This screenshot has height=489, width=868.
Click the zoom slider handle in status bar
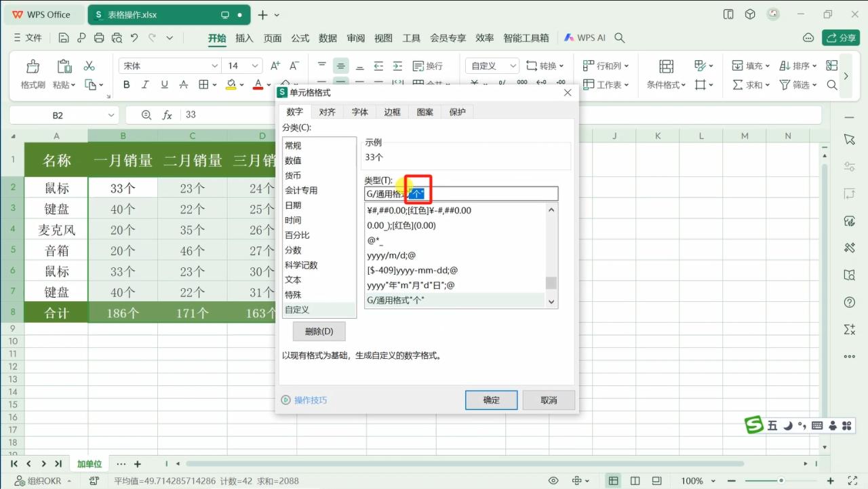(781, 481)
